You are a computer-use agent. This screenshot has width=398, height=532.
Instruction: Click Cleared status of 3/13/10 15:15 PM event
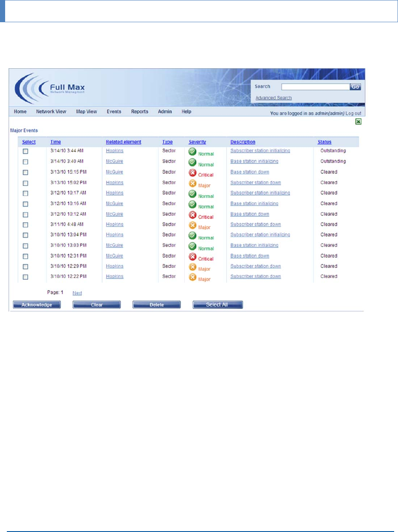[x=329, y=172]
